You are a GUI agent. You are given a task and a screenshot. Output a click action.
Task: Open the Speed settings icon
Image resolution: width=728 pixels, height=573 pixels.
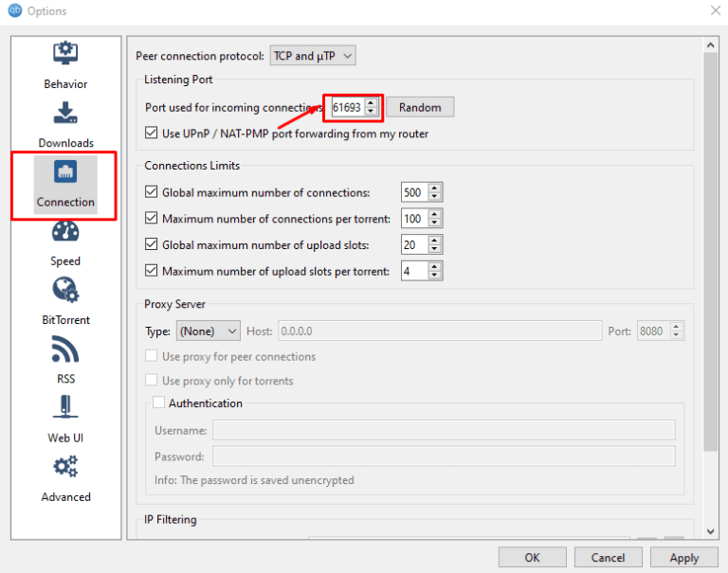tap(65, 231)
